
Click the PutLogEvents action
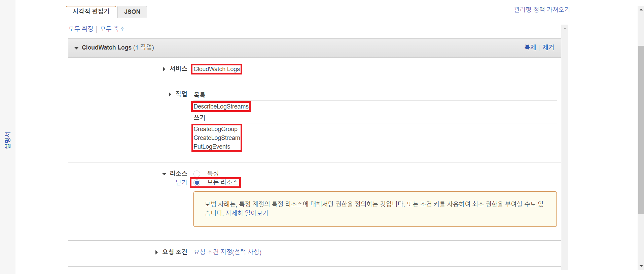pyautogui.click(x=212, y=147)
